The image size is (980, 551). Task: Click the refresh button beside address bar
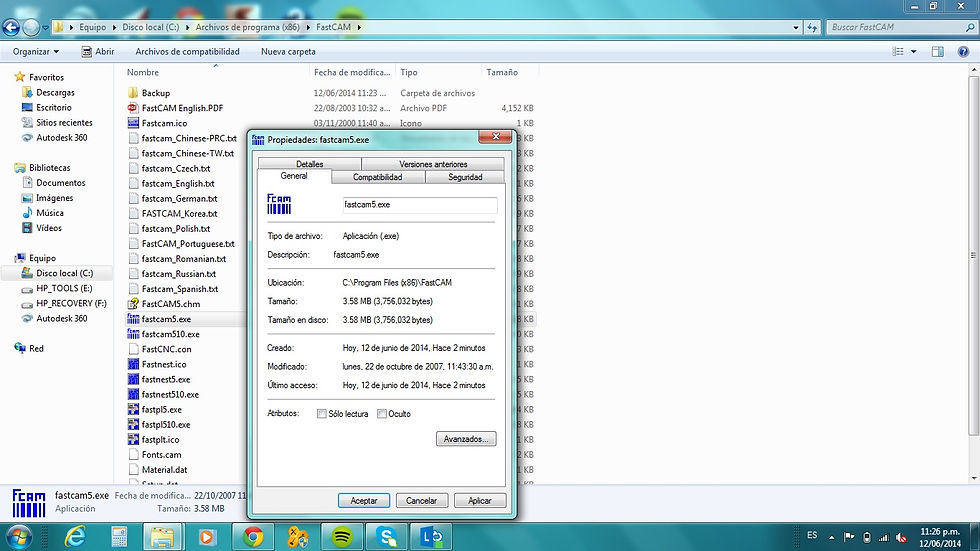click(812, 27)
